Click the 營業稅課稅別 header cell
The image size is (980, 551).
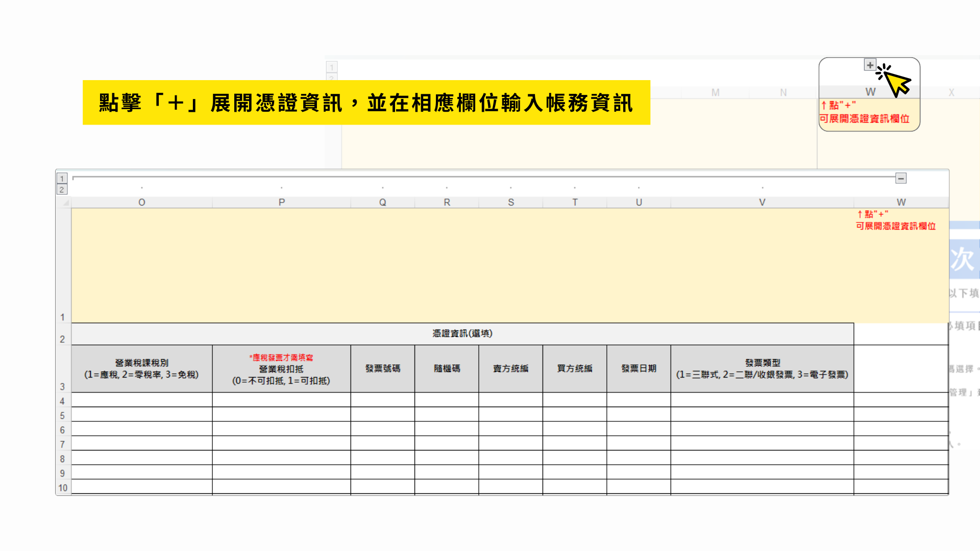click(141, 368)
